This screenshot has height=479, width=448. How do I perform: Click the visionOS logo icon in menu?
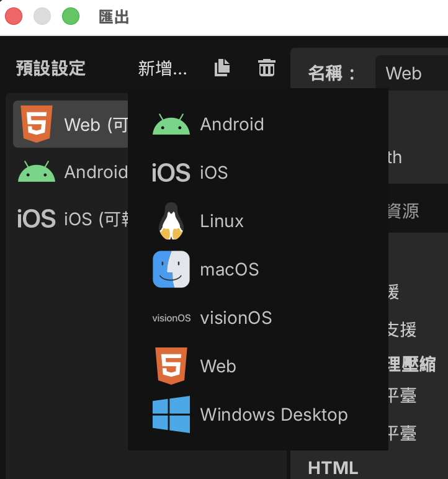[171, 318]
